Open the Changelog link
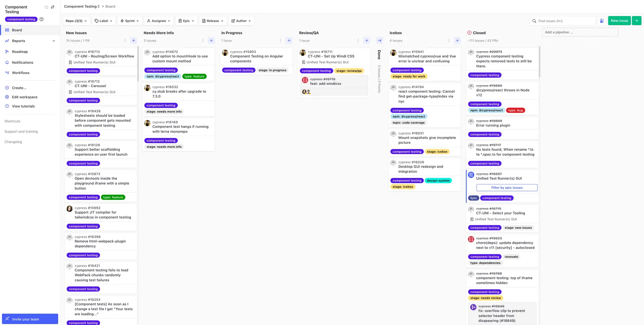644x325 pixels. 13,142
